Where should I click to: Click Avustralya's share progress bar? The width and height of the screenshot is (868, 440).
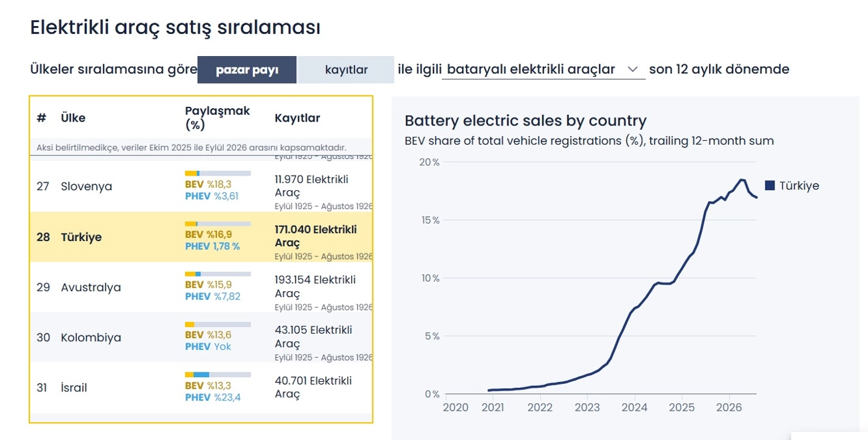pos(218,274)
